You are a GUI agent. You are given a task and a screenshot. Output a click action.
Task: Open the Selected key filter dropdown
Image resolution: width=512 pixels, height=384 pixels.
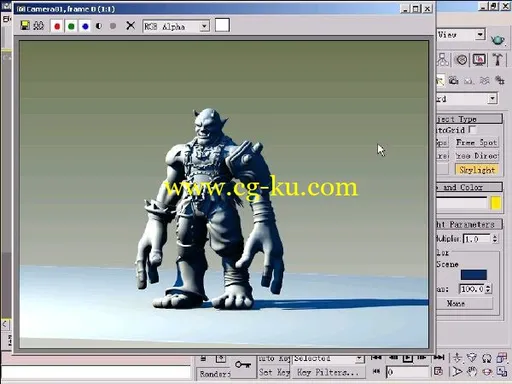click(x=359, y=359)
